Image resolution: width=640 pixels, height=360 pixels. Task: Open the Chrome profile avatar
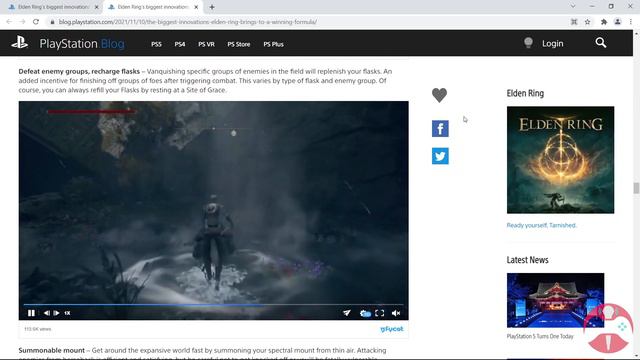[618, 22]
